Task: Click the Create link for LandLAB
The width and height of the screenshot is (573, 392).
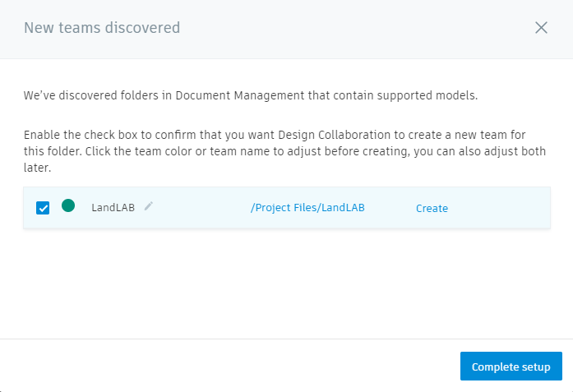Action: click(x=432, y=209)
